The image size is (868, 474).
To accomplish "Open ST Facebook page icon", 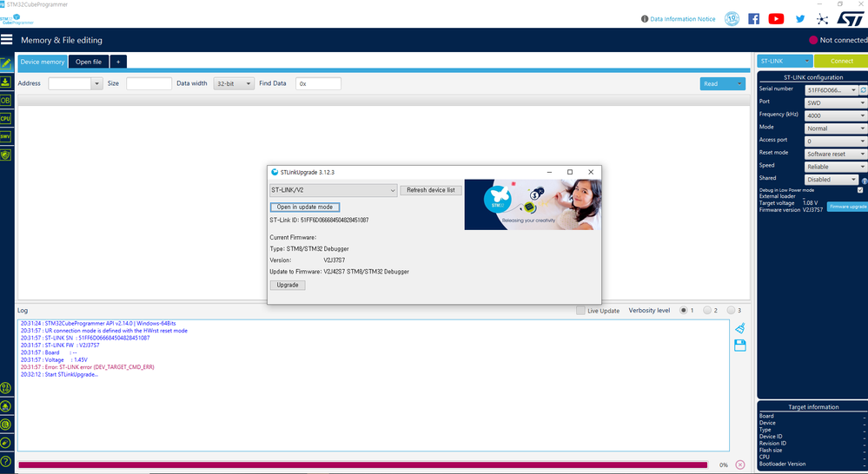I will tap(753, 19).
